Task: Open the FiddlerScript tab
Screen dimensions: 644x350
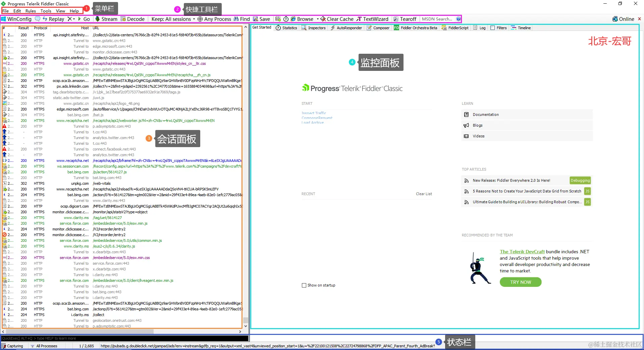Action: tap(455, 28)
